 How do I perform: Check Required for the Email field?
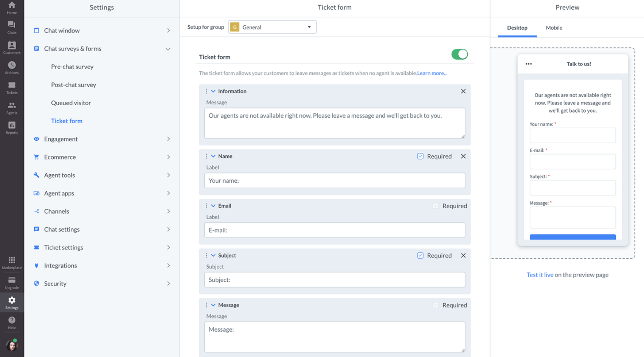[435, 206]
